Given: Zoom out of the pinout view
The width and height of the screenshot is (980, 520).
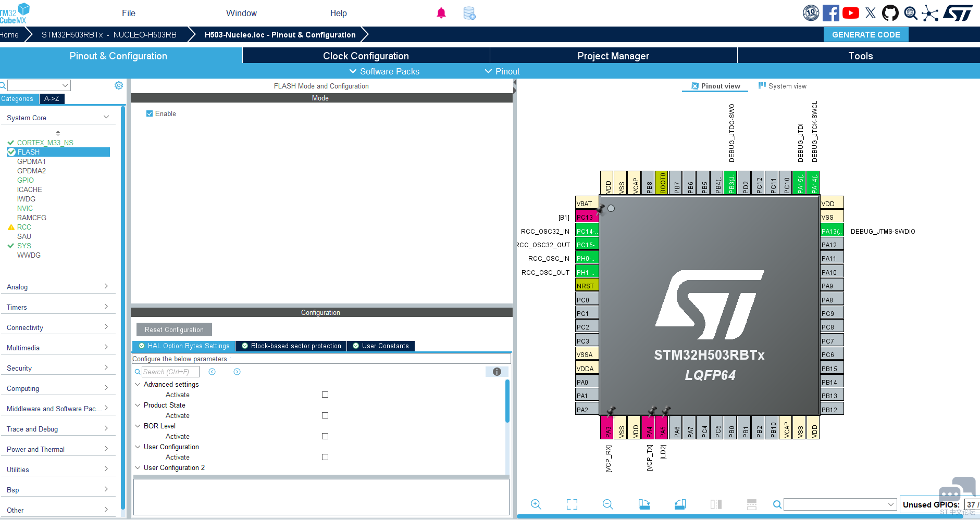Looking at the screenshot, I should tap(608, 504).
